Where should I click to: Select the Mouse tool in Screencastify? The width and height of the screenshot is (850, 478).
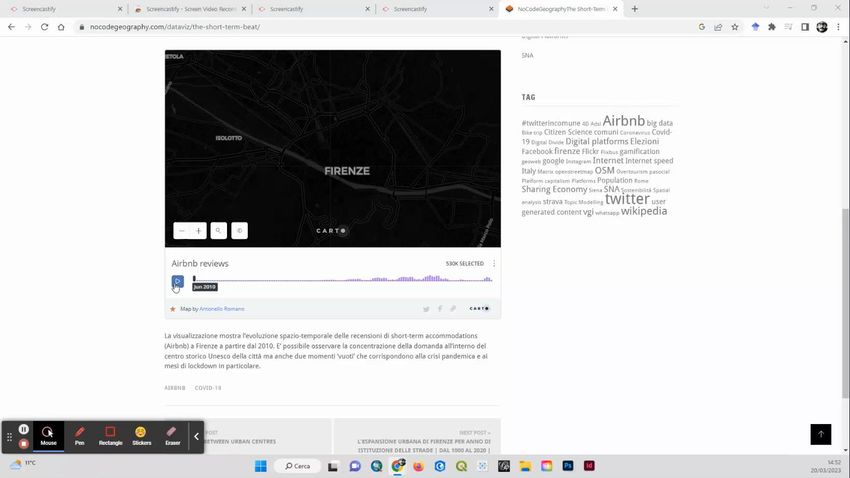[x=48, y=436]
